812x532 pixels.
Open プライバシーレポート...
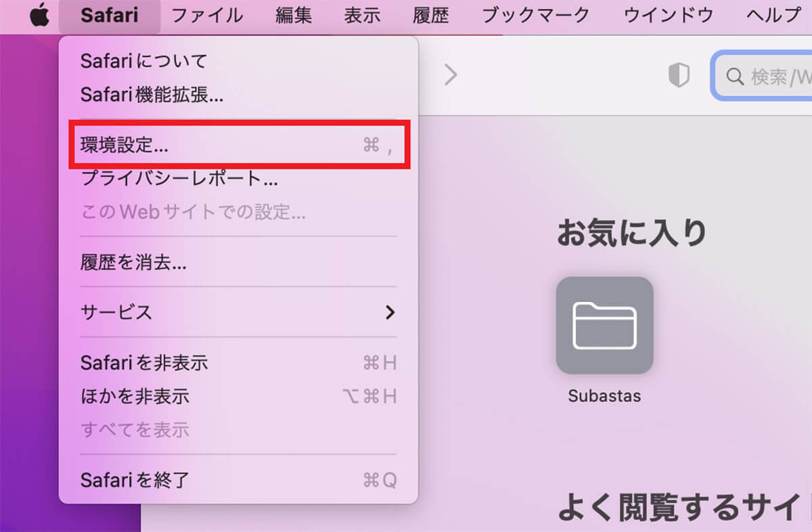click(x=238, y=179)
